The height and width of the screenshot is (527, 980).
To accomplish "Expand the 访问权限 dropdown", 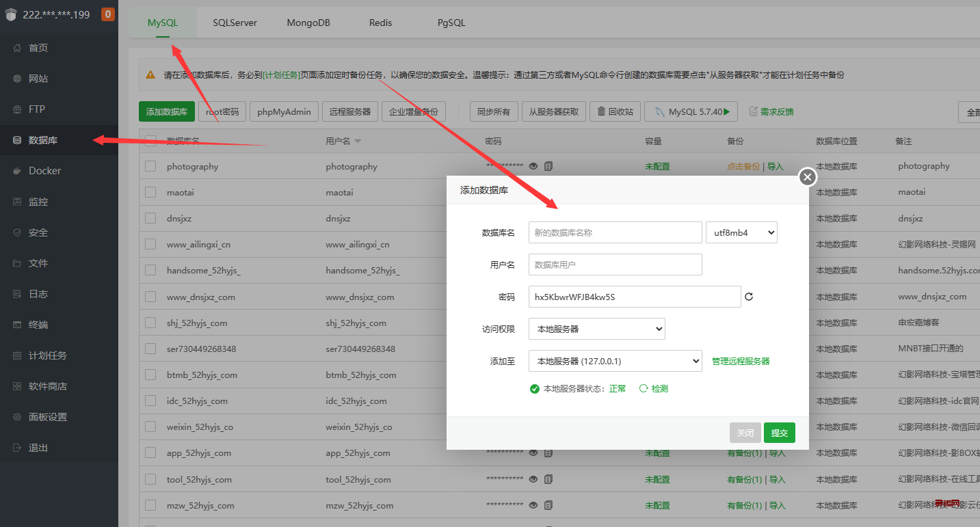I will [596, 329].
